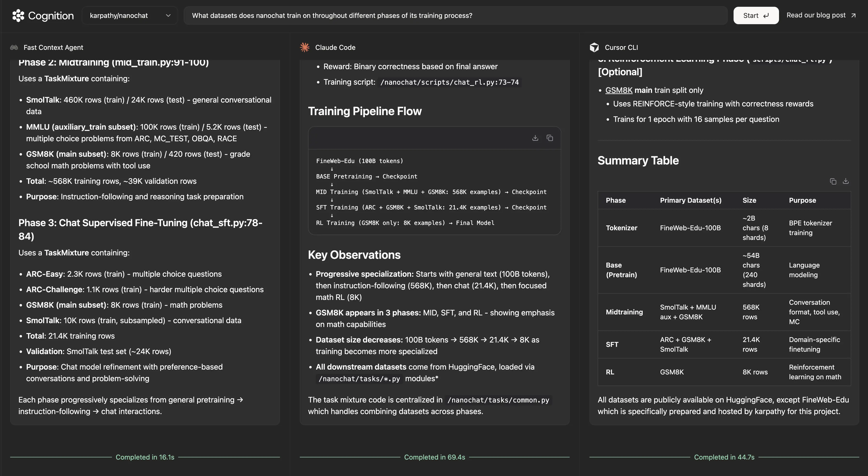Focus the nanochat datasets question input field
Viewport: 868px width, 476px height.
pos(455,15)
